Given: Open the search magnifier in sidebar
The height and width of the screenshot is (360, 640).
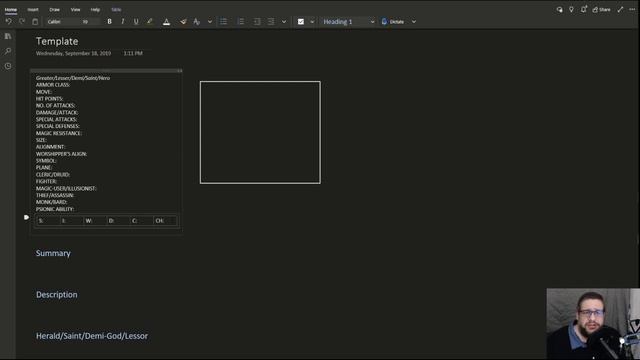Looking at the screenshot, I should click(x=8, y=51).
